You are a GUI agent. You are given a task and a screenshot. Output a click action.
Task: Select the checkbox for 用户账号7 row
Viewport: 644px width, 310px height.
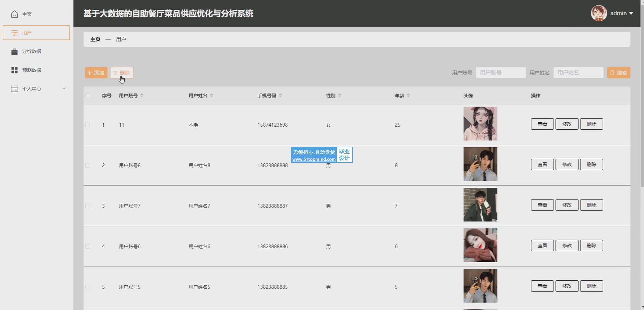(88, 206)
